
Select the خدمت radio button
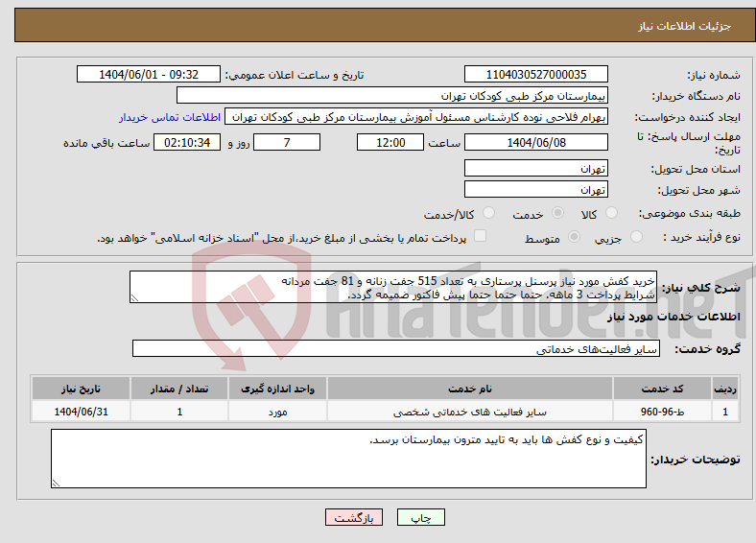(x=557, y=213)
